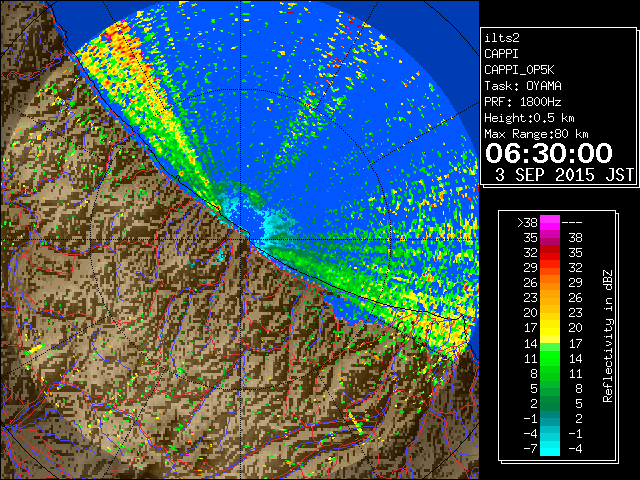Click the 'CAPPI_0P5K' product name text
This screenshot has width=640, height=480.
(519, 70)
